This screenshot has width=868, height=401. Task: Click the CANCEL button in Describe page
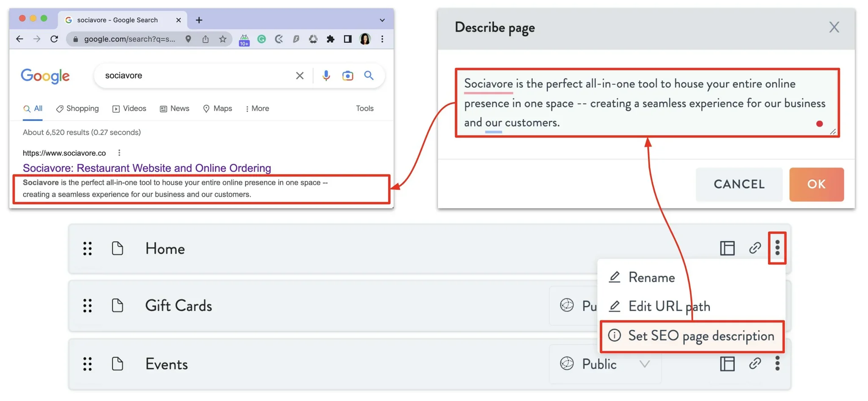[x=739, y=184]
